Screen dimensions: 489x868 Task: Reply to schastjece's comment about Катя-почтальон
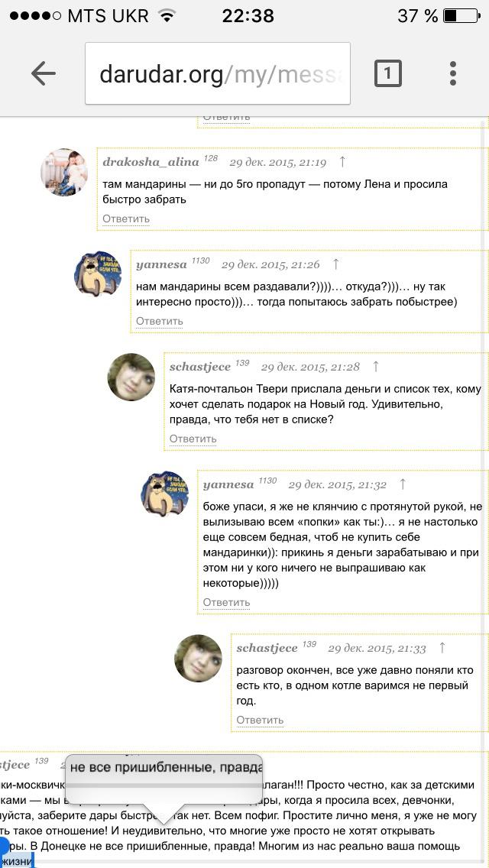[193, 439]
